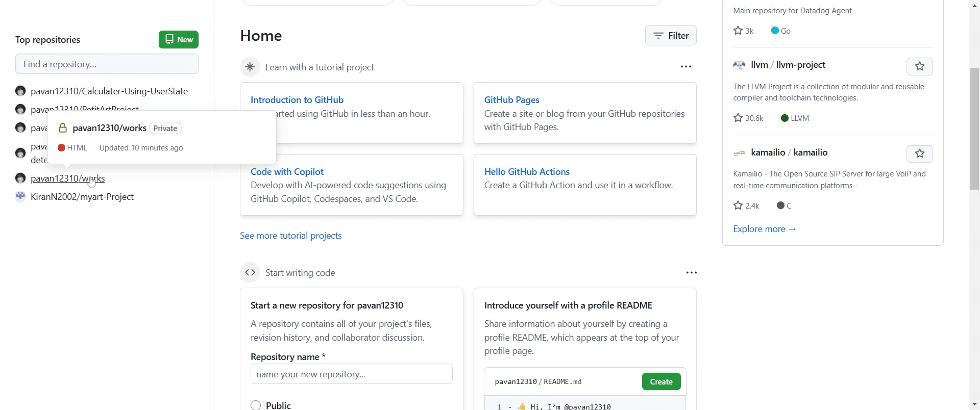Click 'Updated 10 minutes ago' text
The image size is (980, 410).
click(141, 148)
